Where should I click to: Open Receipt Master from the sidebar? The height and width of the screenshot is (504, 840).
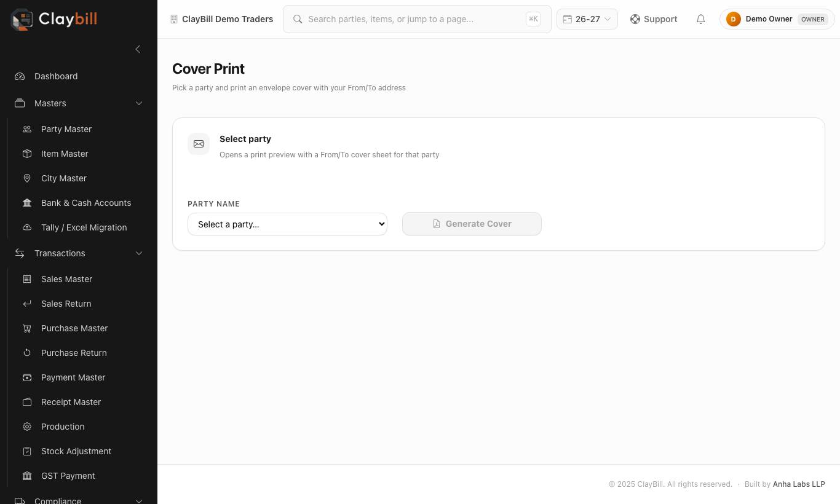[82, 402]
